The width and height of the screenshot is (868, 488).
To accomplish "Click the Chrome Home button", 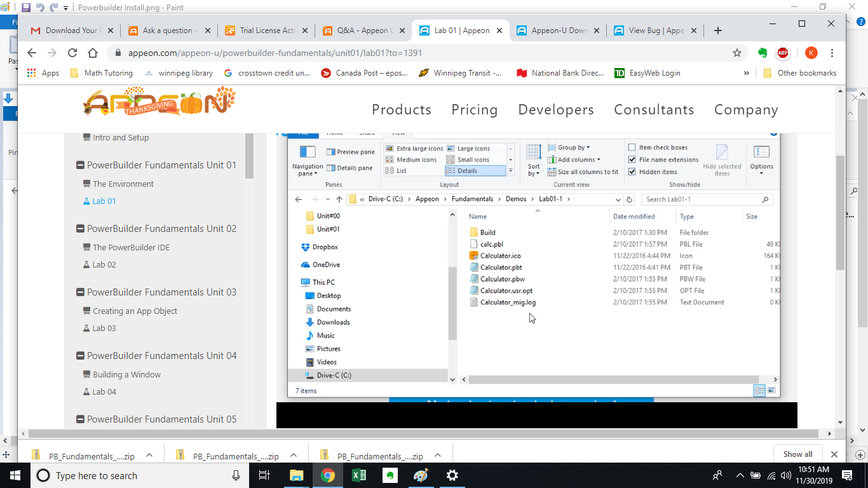I will [x=93, y=53].
